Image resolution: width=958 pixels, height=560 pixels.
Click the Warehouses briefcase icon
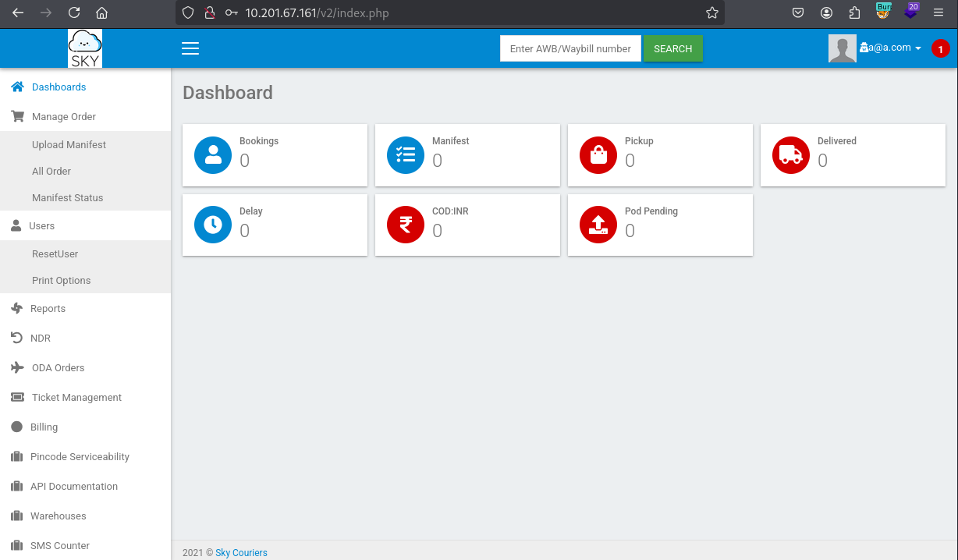tap(16, 516)
